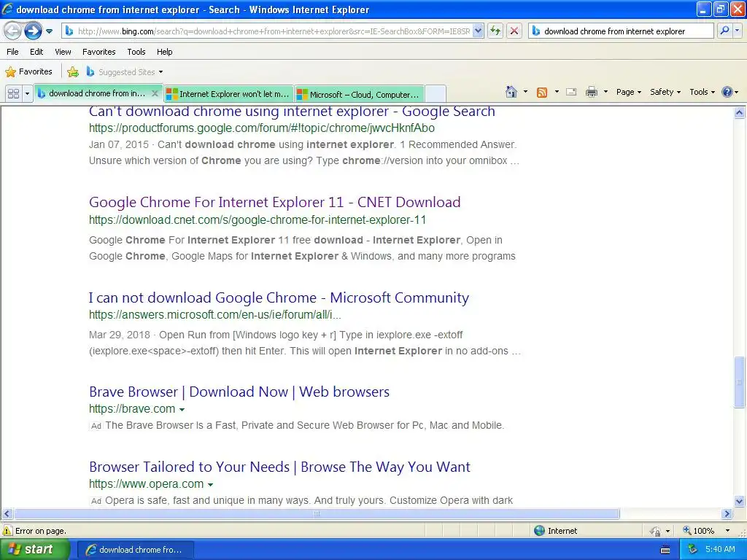Add page to Favorites bar icon
Viewport: 747px width, 560px height.
(73, 72)
